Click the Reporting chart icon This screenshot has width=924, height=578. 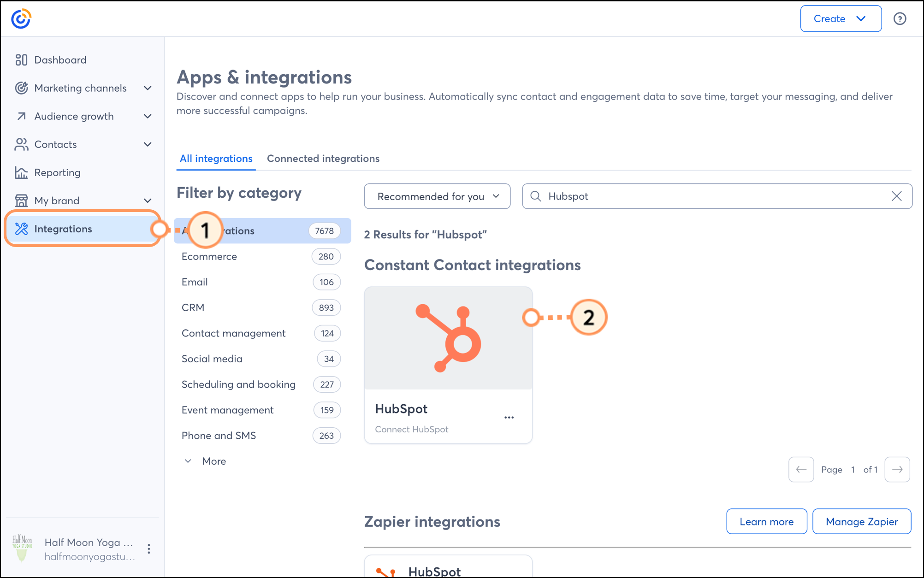21,172
